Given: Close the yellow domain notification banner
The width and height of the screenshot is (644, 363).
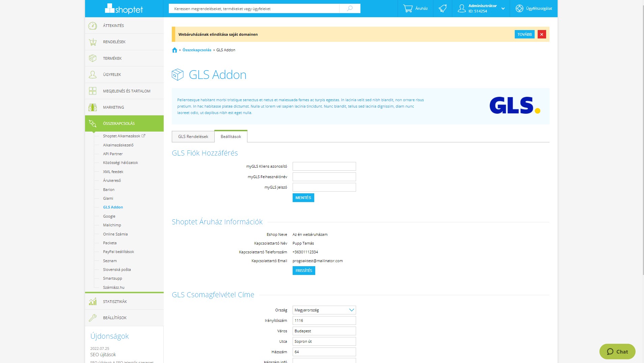Looking at the screenshot, I should pos(542,34).
